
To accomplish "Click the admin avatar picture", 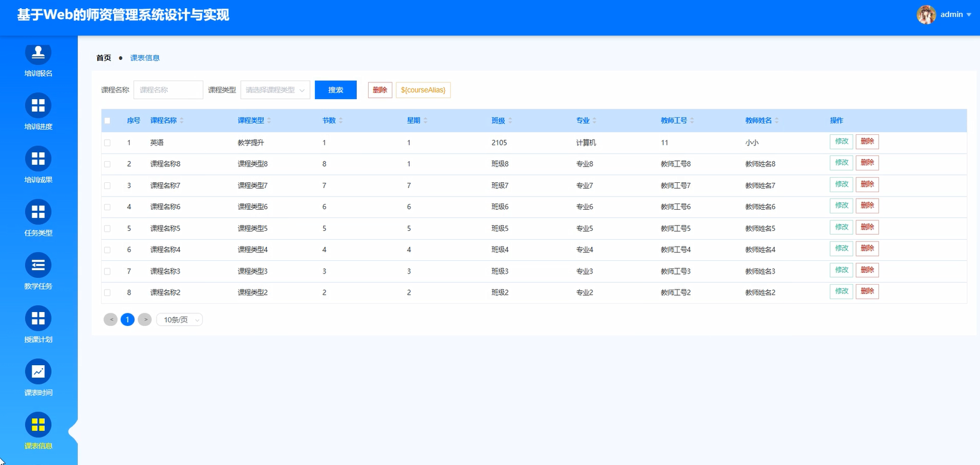I will pyautogui.click(x=926, y=14).
